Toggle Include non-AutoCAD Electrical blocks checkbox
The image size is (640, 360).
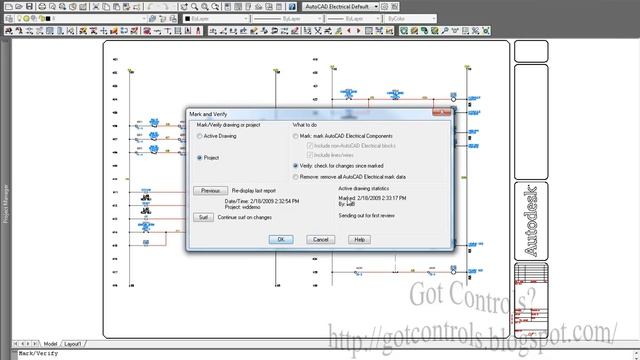[309, 145]
